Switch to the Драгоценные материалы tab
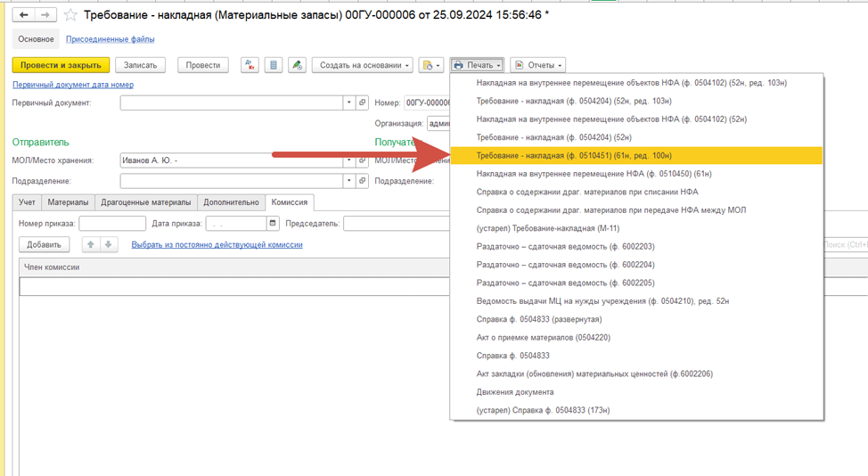The height and width of the screenshot is (476, 868). (146, 202)
